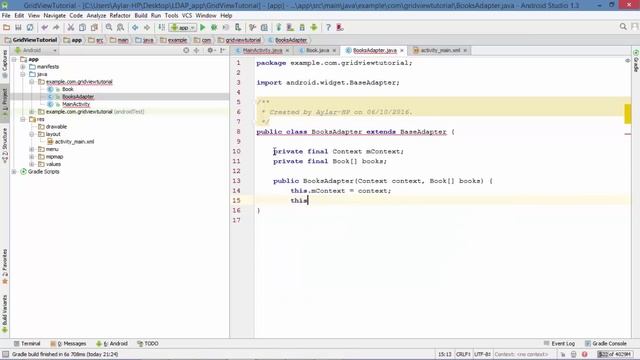Click the Save All toolbar icon
Image resolution: width=640 pixels, height=360 pixels.
(x=18, y=27)
